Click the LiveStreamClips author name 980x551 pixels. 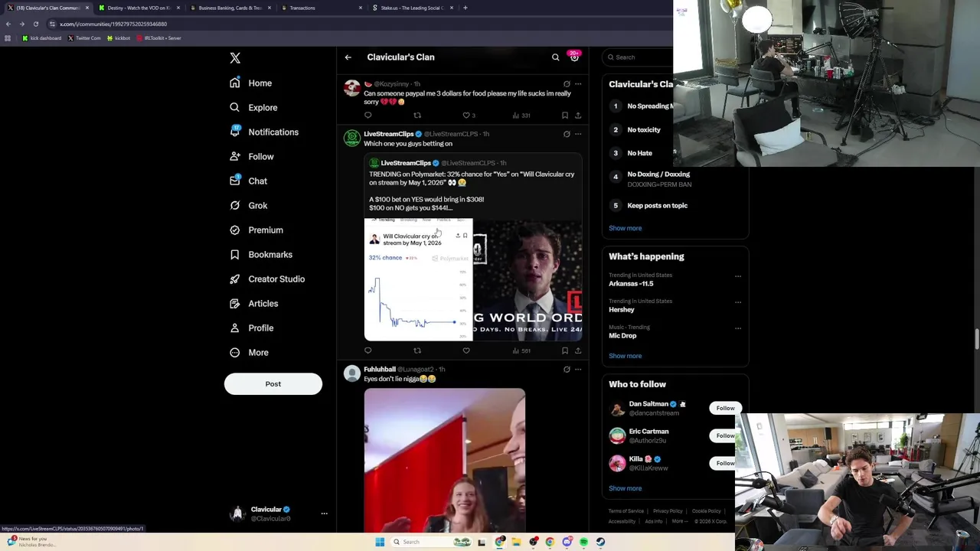coord(389,134)
